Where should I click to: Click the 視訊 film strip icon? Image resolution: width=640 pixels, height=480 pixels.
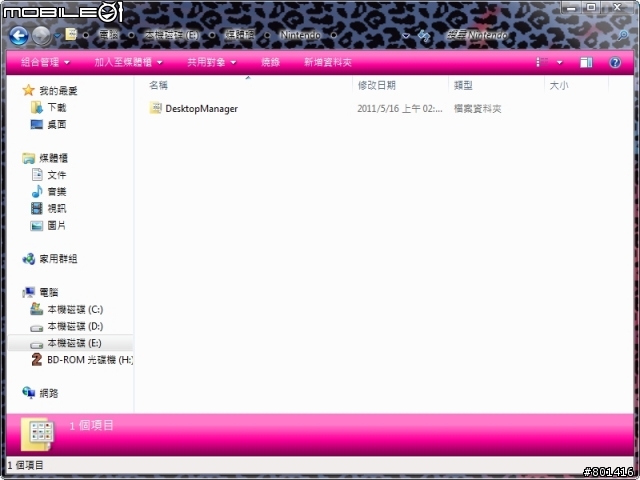37,209
